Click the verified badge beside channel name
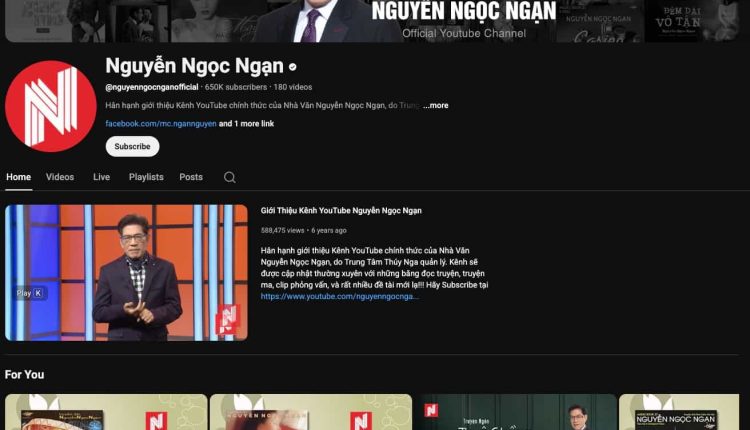Screen dimensions: 750x430 tap(292, 67)
